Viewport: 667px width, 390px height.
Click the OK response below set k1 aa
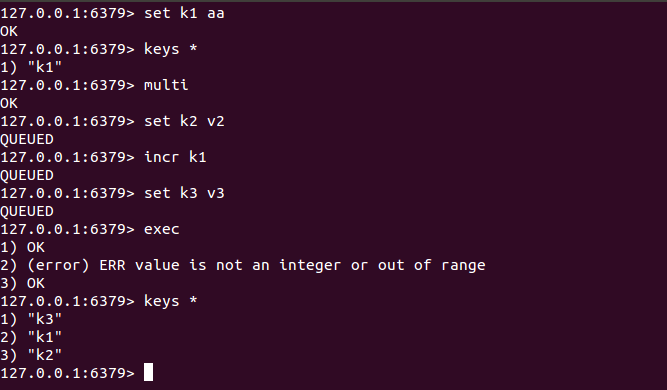[9, 31]
